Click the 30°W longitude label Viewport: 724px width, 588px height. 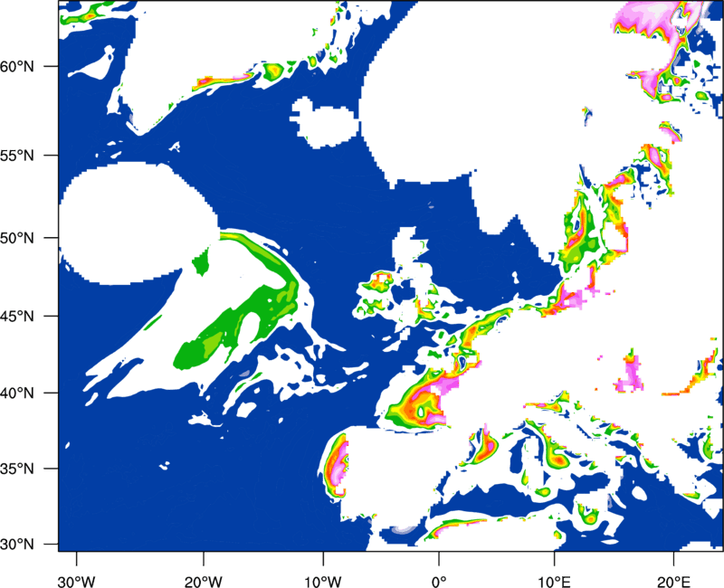coord(77,582)
